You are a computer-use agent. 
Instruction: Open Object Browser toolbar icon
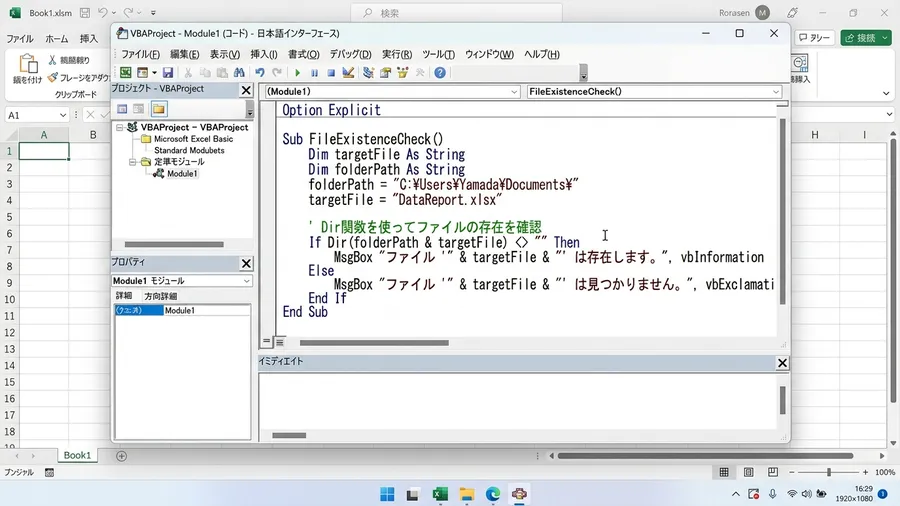pos(402,73)
